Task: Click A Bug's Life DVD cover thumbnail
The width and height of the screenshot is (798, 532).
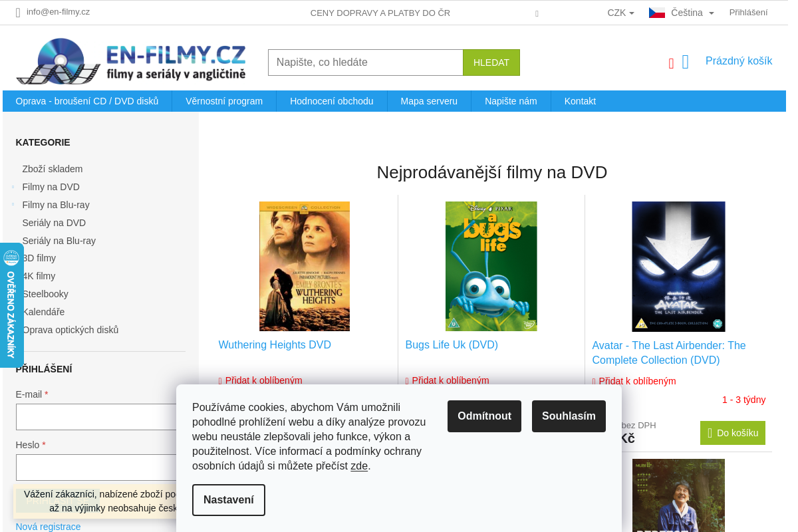Action: pos(491,266)
